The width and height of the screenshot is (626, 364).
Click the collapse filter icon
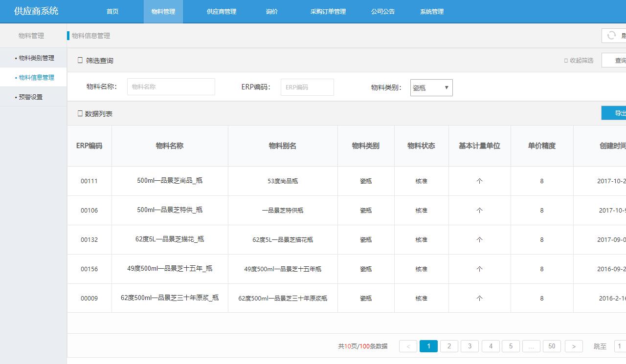click(x=566, y=61)
